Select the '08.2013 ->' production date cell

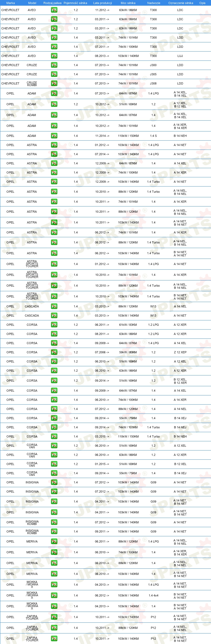(102, 56)
